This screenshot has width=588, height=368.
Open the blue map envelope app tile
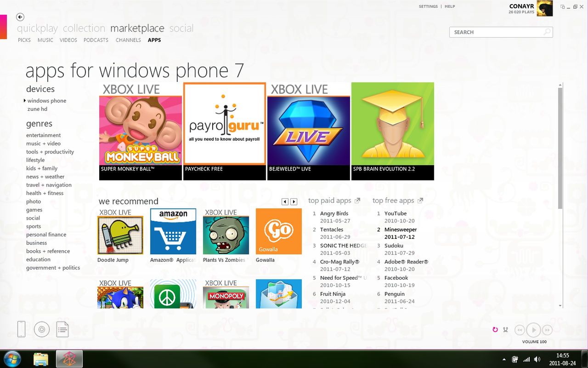click(x=279, y=293)
